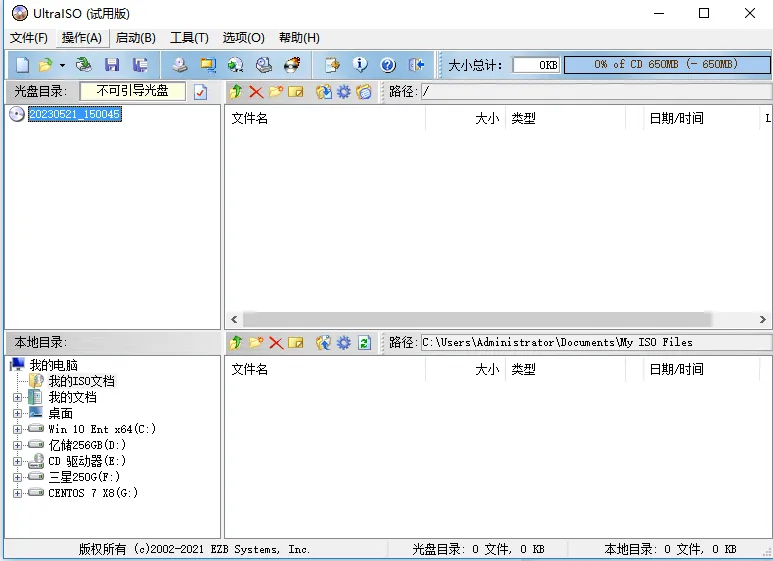The width and height of the screenshot is (773, 561).
Task: Sort disc list by 文件名 column
Action: [325, 118]
